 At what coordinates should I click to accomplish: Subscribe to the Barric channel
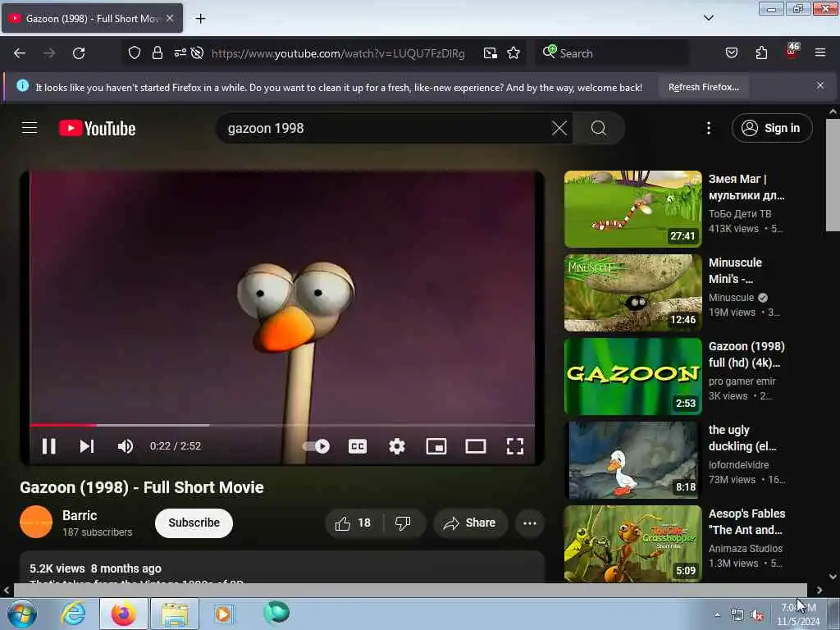click(x=194, y=523)
